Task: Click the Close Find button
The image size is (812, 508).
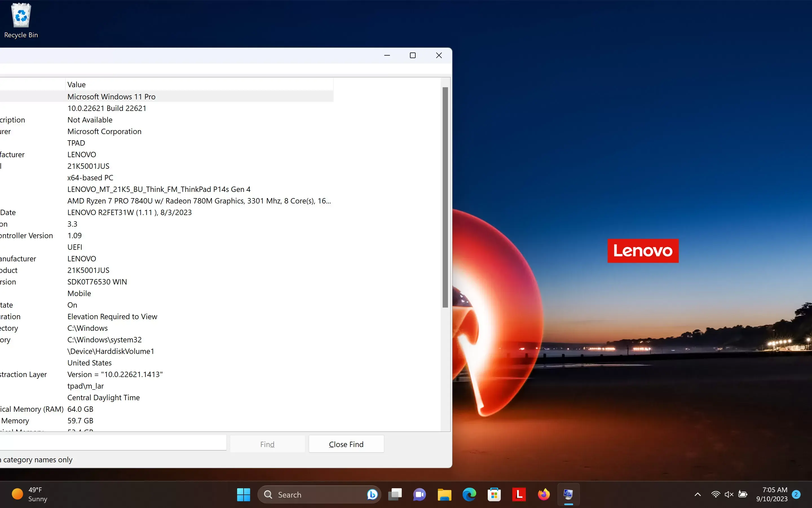Action: [346, 444]
